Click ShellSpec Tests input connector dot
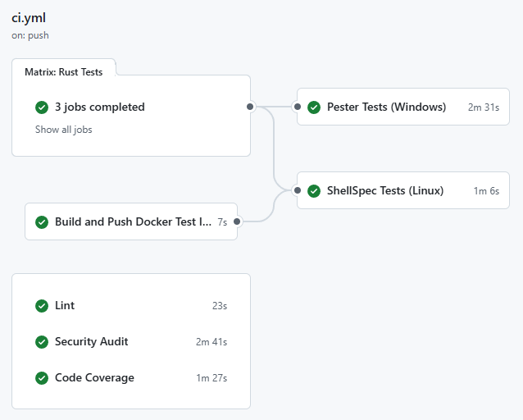Viewport: 523px width, 420px height. (x=297, y=190)
